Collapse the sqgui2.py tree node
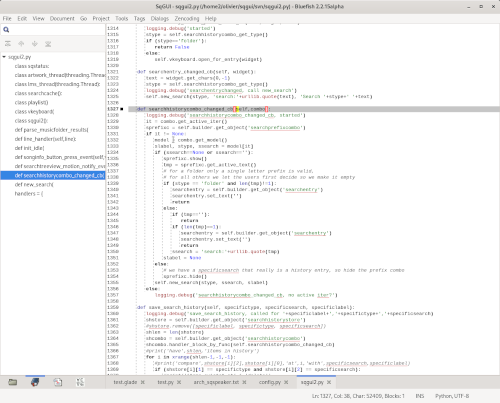Viewport: 500px width, 403px height. [4, 57]
